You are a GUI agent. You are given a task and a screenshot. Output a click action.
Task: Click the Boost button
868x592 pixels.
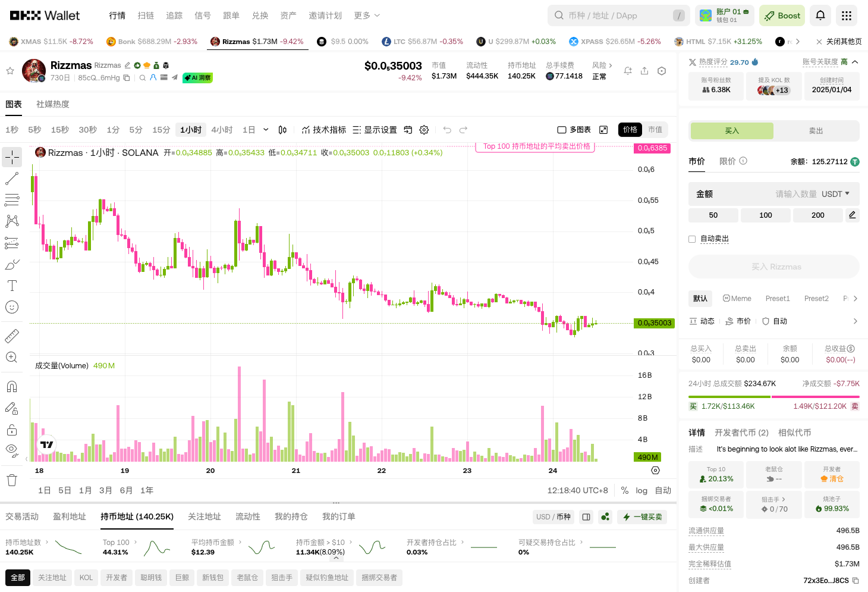tap(782, 15)
